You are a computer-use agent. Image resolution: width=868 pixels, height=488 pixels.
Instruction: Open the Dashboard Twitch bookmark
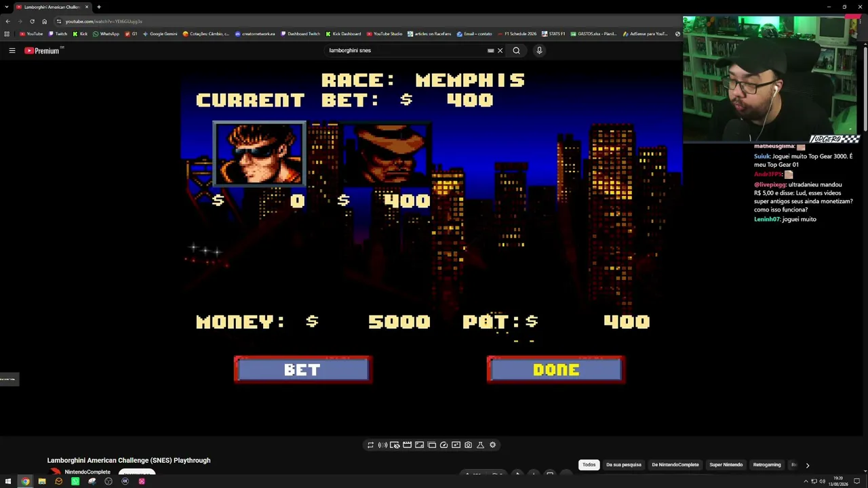tap(300, 33)
